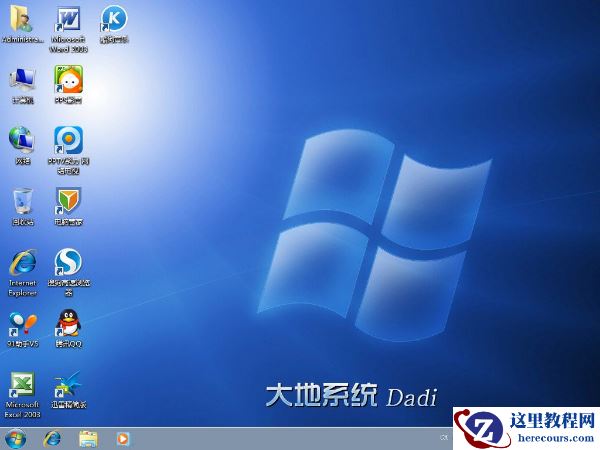
Task: Launch Windows Media Player from the taskbar
Action: pos(123,439)
